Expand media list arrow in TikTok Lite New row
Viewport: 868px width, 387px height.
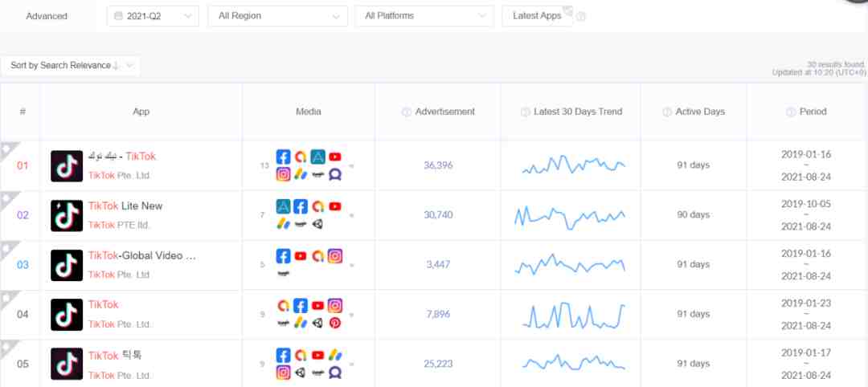coord(351,215)
